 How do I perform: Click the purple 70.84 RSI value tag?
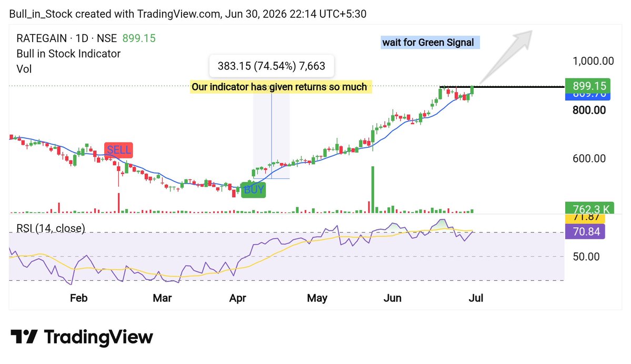tap(585, 231)
